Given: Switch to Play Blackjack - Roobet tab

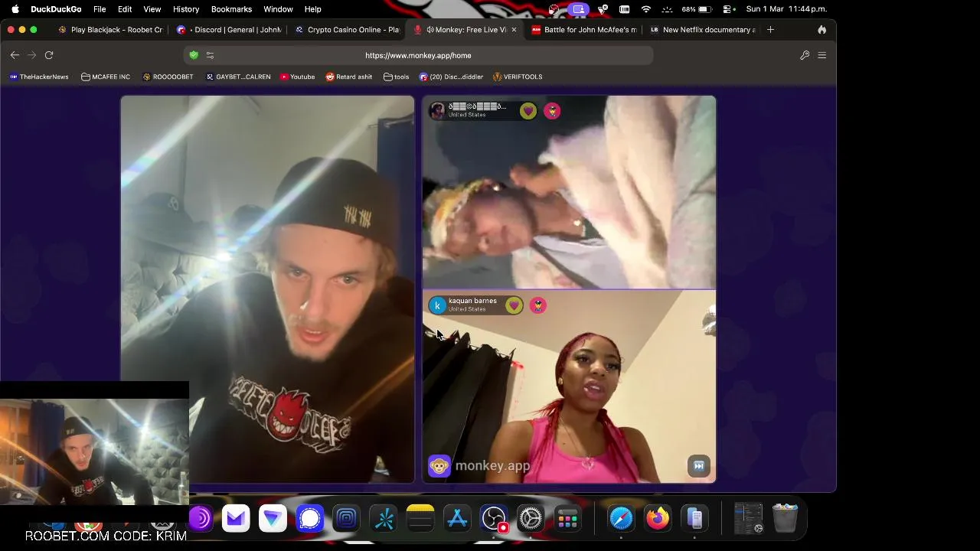Looking at the screenshot, I should pyautogui.click(x=111, y=30).
